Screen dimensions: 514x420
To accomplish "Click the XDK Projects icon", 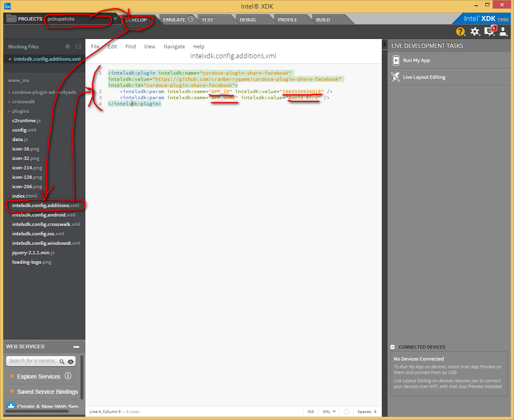I will click(11, 19).
